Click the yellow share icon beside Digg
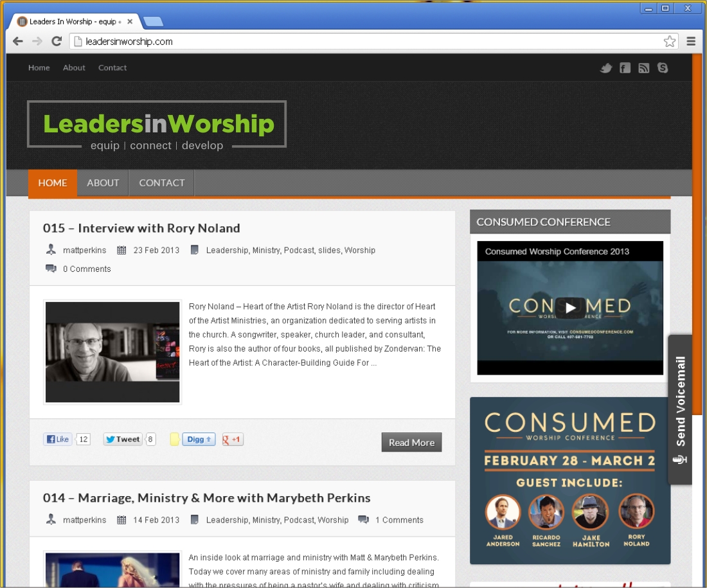The width and height of the screenshot is (707, 588). [x=174, y=439]
